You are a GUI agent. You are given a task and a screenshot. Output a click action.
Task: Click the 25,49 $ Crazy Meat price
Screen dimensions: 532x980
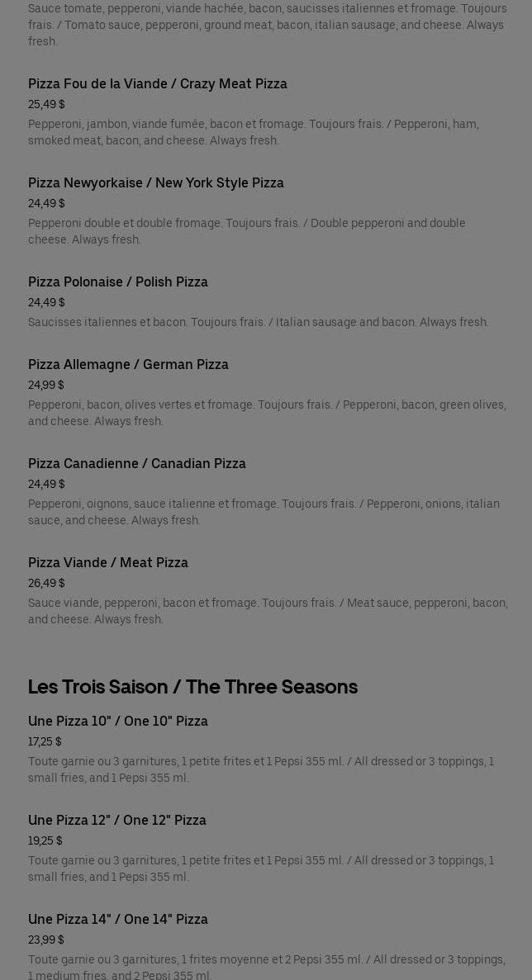pyautogui.click(x=46, y=104)
